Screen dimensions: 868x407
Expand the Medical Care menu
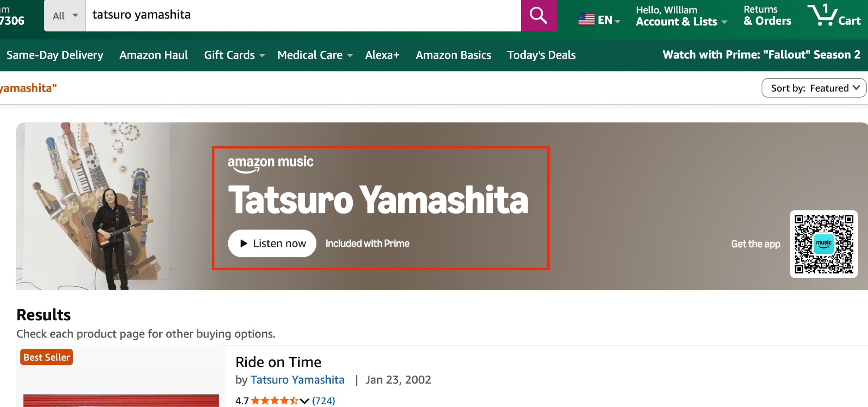pyautogui.click(x=315, y=55)
